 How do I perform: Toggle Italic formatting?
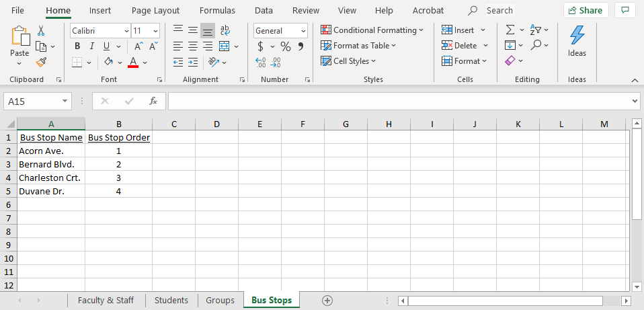tap(92, 46)
